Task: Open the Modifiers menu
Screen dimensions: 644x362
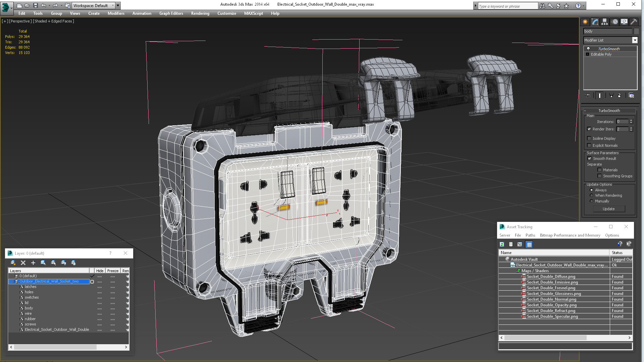Action: (x=116, y=13)
